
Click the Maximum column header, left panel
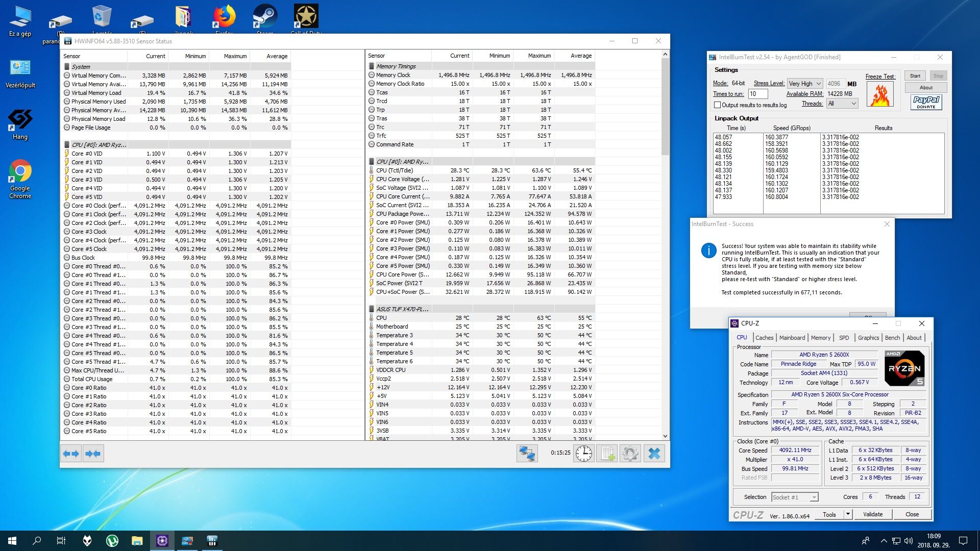[230, 56]
